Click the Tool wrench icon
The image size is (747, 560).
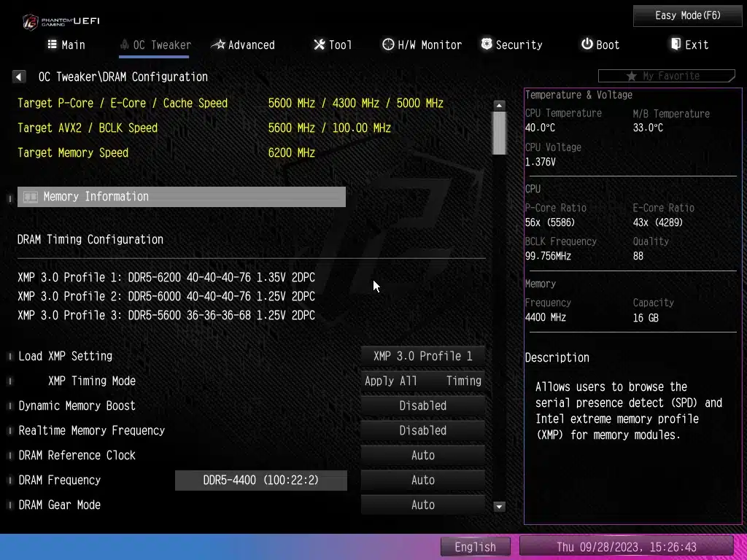point(319,44)
